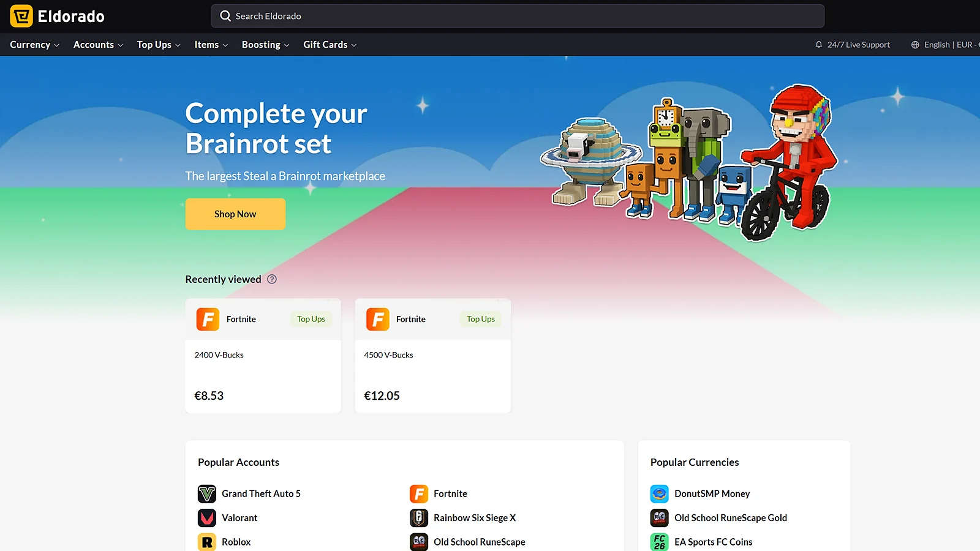980x551 pixels.
Task: Expand the Currency dropdown menu
Action: click(x=34, y=45)
